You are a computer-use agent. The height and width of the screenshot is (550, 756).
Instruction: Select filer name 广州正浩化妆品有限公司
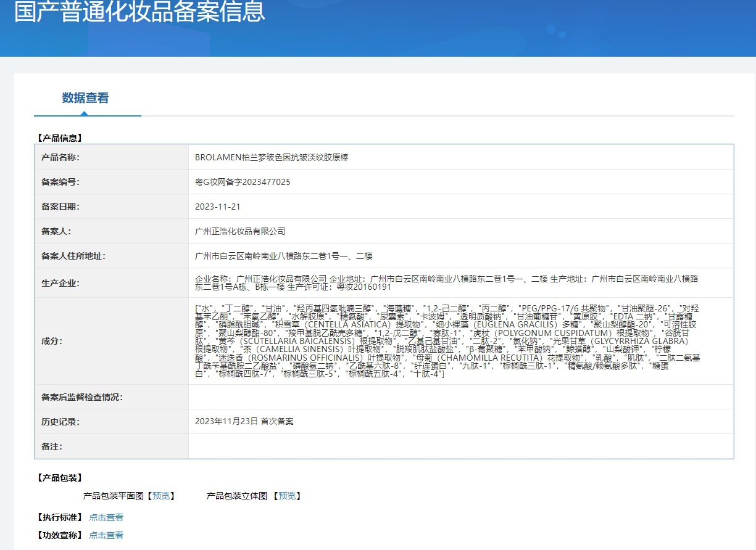[x=240, y=231]
